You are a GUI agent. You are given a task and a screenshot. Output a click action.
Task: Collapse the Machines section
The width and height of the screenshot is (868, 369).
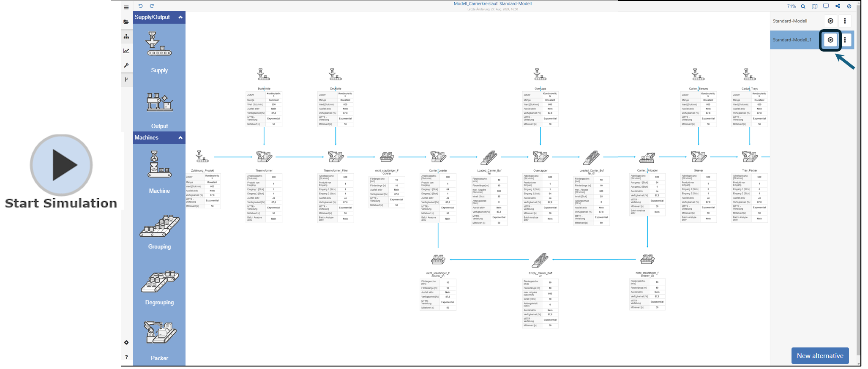pos(180,138)
